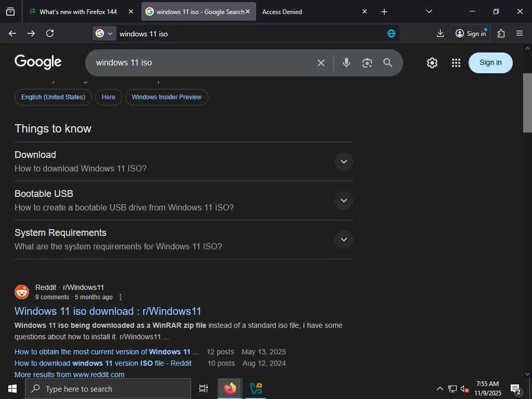Image resolution: width=532 pixels, height=399 pixels.
Task: Close the Access Denied tab
Action: (x=365, y=11)
